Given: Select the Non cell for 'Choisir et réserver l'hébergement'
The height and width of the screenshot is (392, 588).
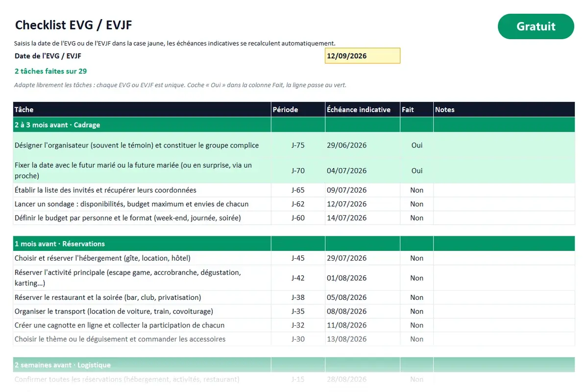Looking at the screenshot, I should coord(416,258).
